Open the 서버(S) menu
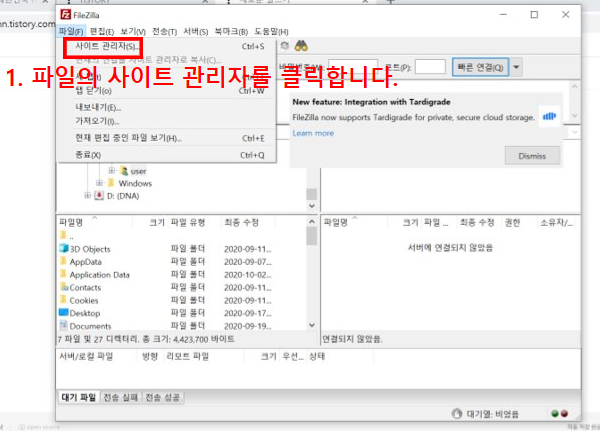The height and width of the screenshot is (431, 600). 196,31
